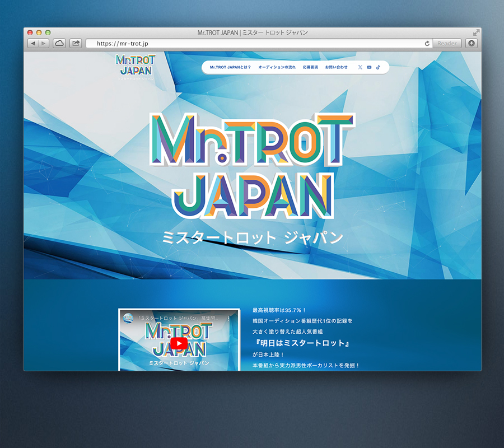Play the embedded YouTube video
This screenshot has height=448, width=504.
pos(179,343)
